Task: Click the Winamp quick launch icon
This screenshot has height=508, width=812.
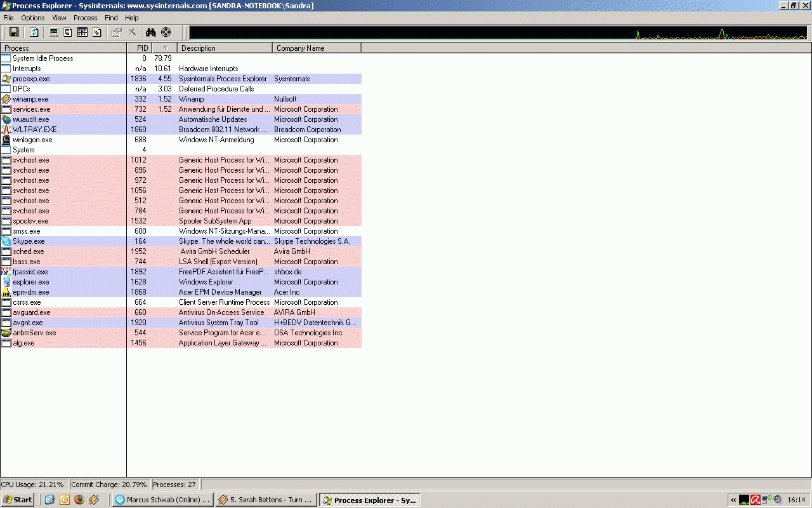Action: (x=94, y=500)
